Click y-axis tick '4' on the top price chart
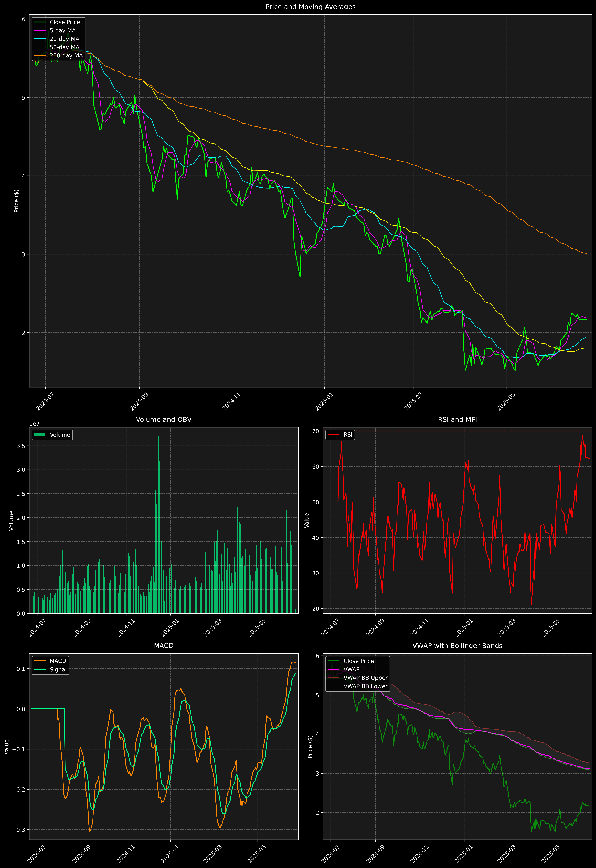This screenshot has width=596, height=868. [23, 176]
